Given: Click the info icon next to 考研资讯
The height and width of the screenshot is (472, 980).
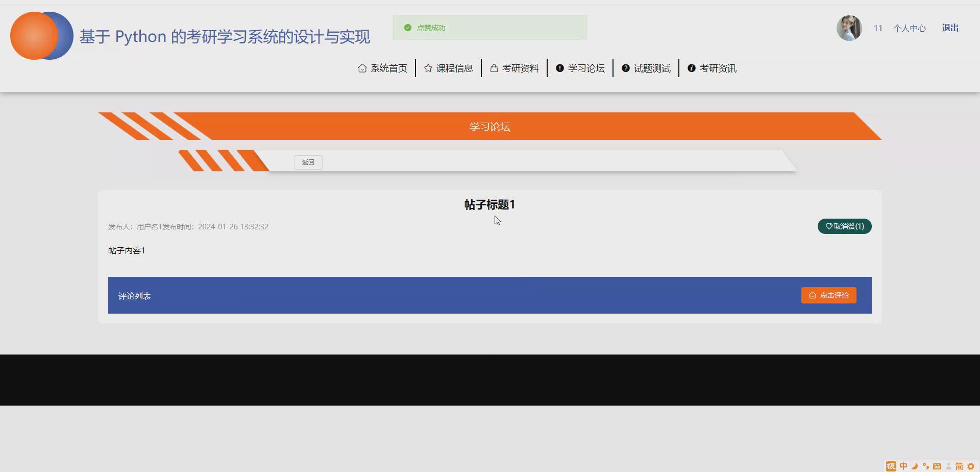Looking at the screenshot, I should (692, 67).
